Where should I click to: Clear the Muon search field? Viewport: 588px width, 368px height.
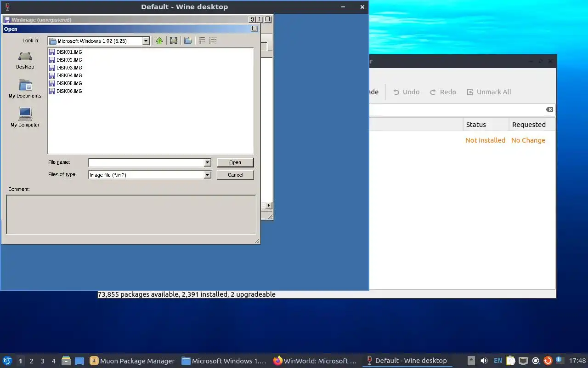(x=549, y=109)
